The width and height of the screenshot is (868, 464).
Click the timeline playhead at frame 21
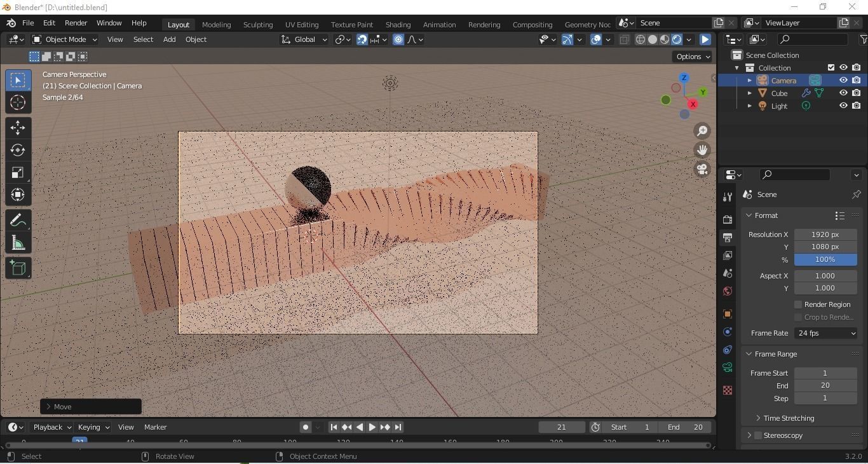(79, 440)
